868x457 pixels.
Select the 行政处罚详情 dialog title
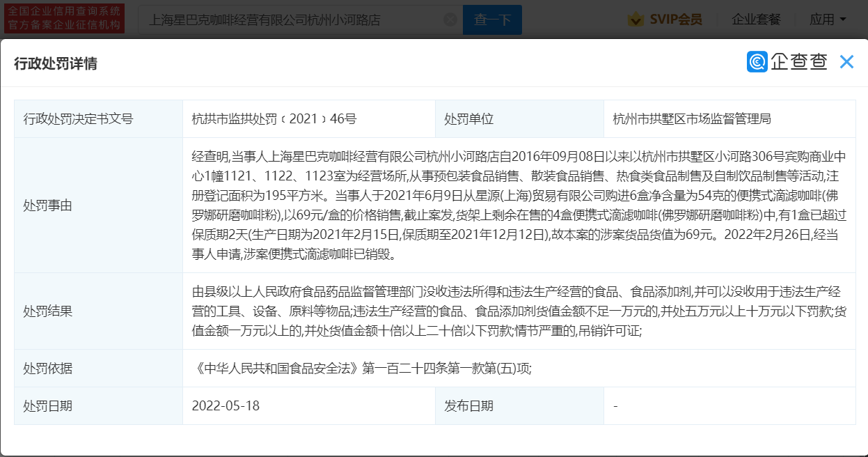point(56,64)
